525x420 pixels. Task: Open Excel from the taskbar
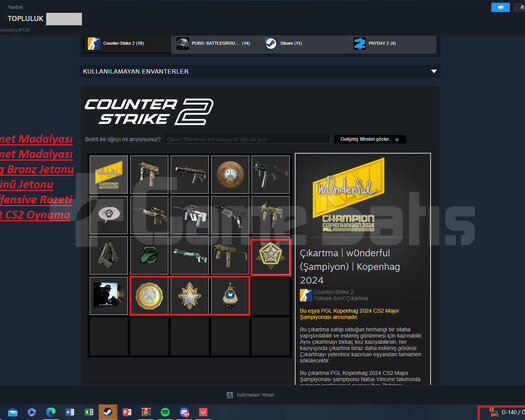pyautogui.click(x=89, y=412)
